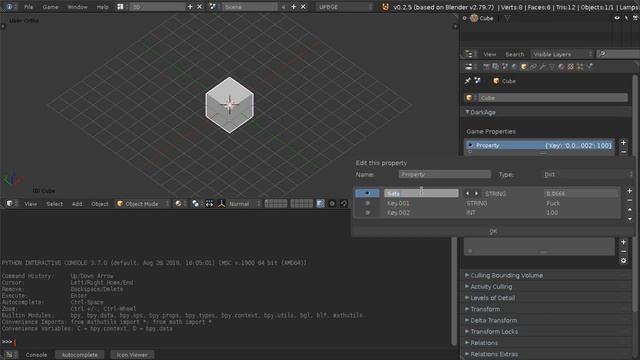Viewport: 640px width, 360px height.
Task: Click the Info editor type icon
Action: pos(10,7)
